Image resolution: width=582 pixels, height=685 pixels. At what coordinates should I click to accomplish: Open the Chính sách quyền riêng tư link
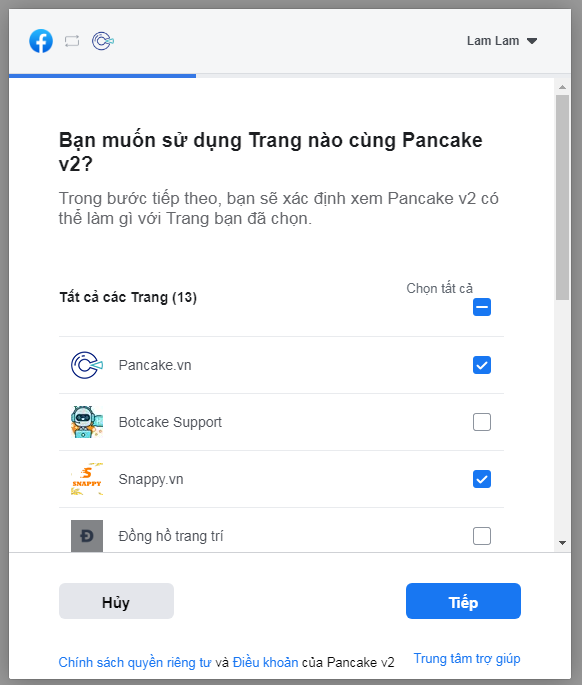pyautogui.click(x=135, y=662)
